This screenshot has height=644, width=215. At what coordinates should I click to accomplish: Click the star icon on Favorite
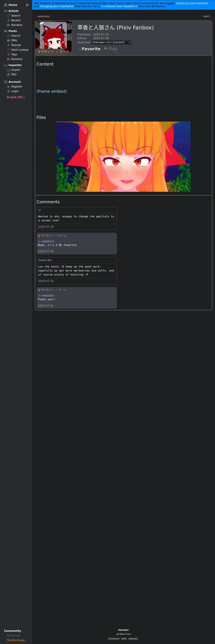pyautogui.click(x=80, y=49)
